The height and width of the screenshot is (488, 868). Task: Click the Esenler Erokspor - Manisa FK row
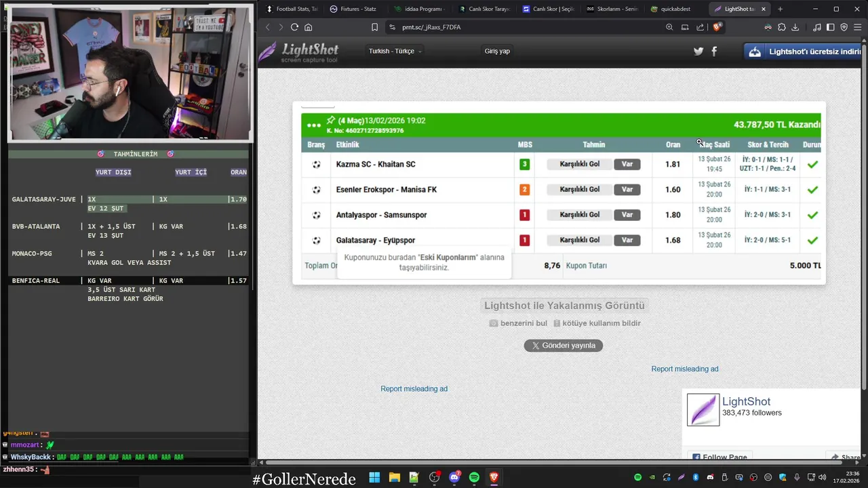561,190
